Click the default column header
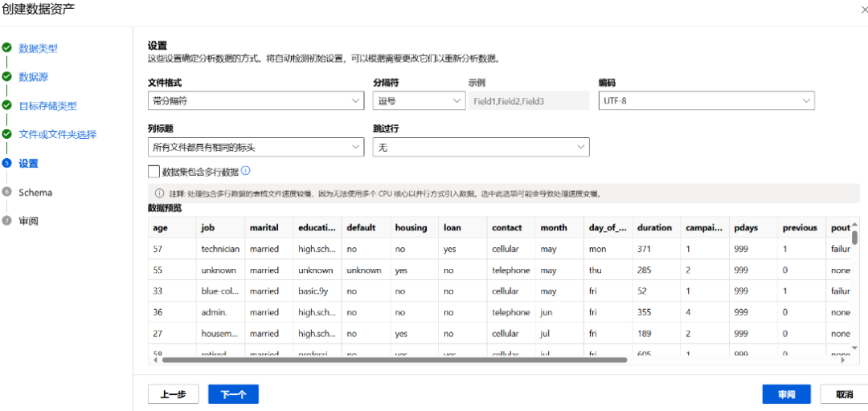 pos(366,227)
